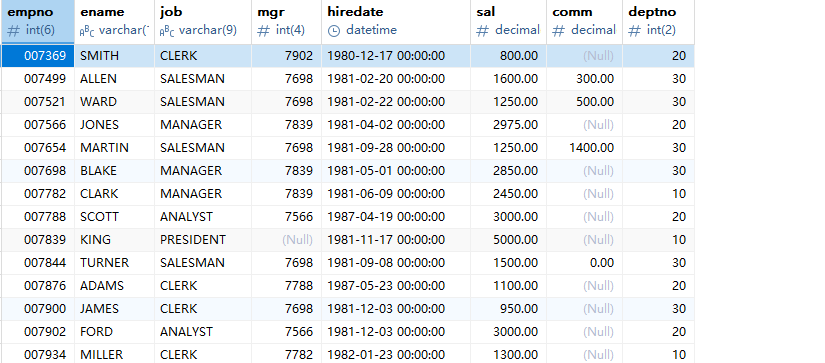Click the deptno cell in SMITH row

(658, 56)
